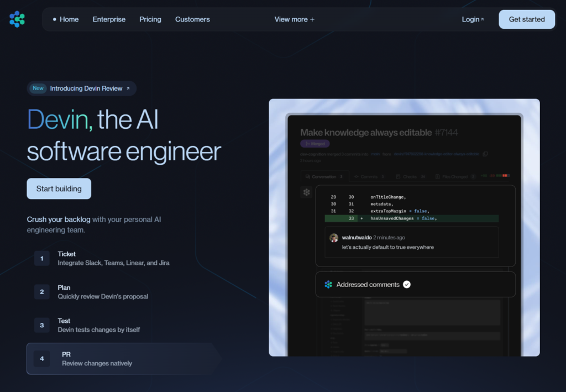Click walnutwaldo's avatar in the comment
The width and height of the screenshot is (566, 392).
pos(333,237)
